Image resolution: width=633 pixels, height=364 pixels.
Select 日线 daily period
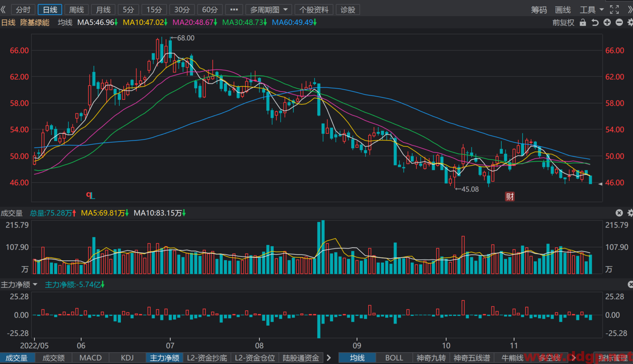click(x=50, y=10)
